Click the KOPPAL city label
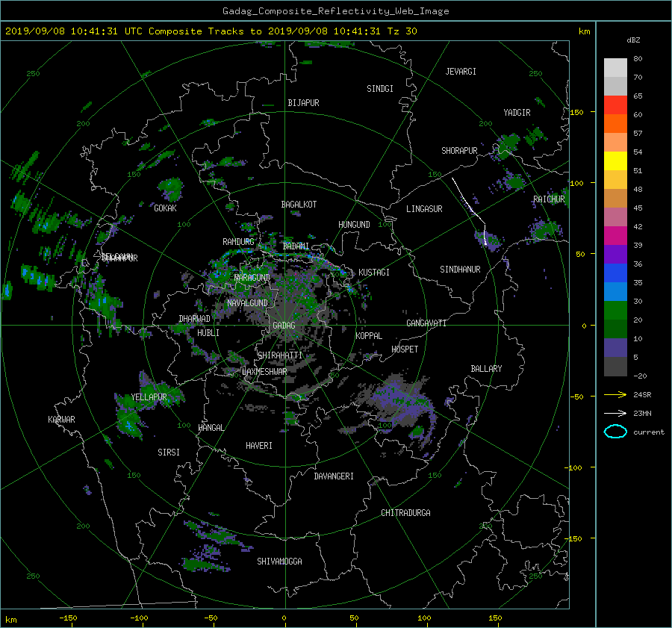The image size is (672, 628). click(369, 335)
